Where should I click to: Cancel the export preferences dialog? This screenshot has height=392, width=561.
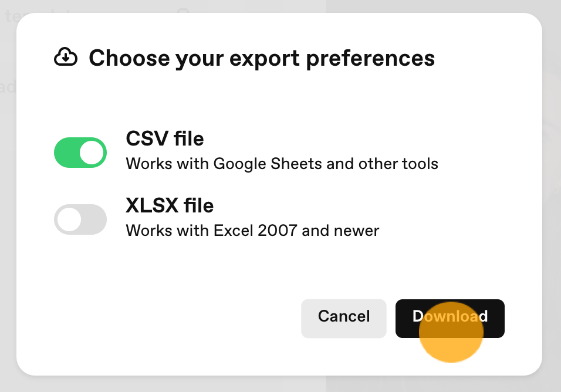pos(343,318)
